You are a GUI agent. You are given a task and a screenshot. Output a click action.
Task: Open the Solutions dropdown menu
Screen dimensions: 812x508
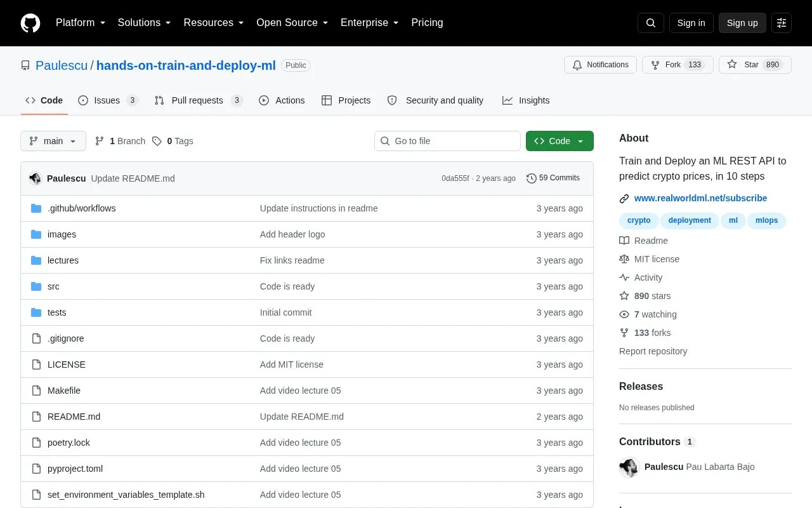[x=144, y=23]
